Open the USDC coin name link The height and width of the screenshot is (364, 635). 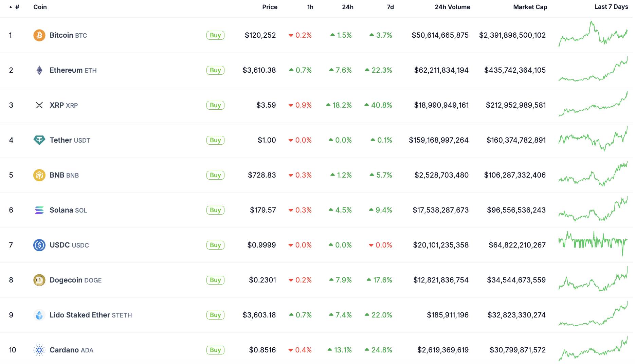coord(69,245)
